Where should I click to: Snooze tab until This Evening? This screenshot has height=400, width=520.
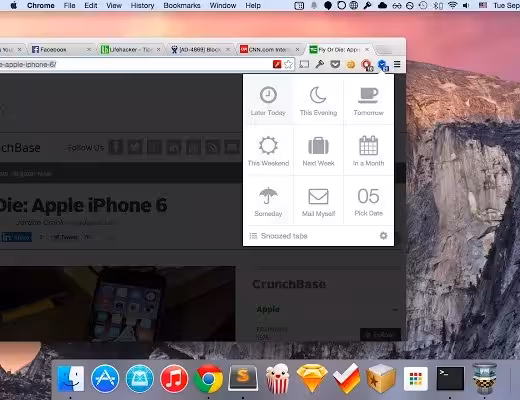click(318, 101)
